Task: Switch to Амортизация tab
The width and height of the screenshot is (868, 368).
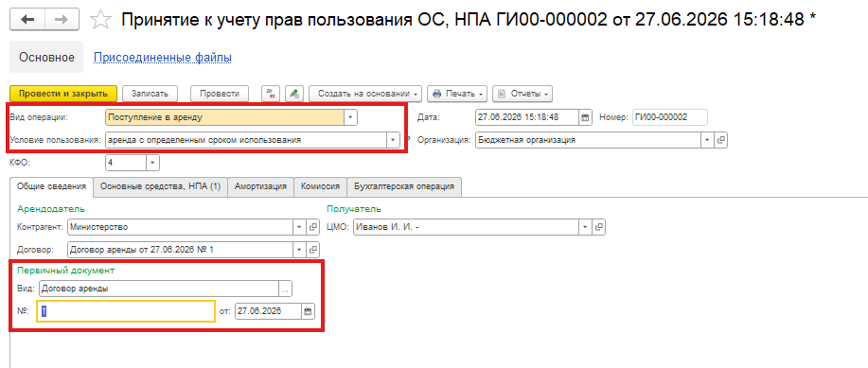Action: coord(260,186)
